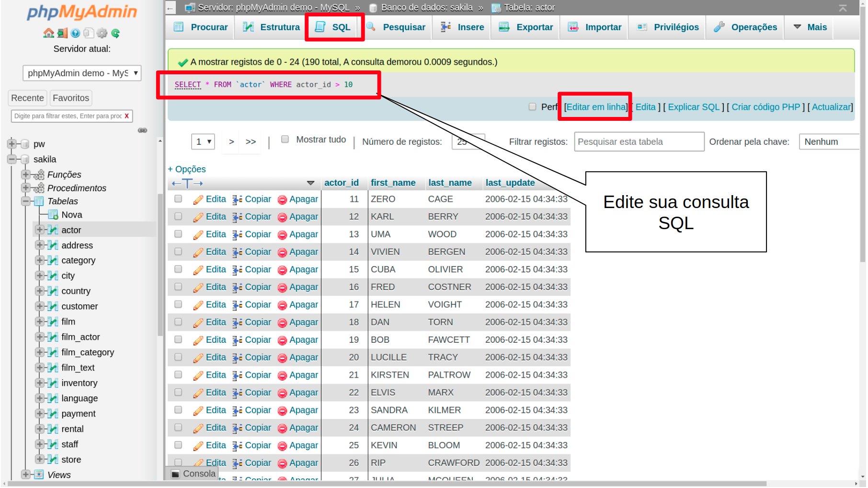This screenshot has height=488, width=868.
Task: Click the red Apagar icon for actor 14
Action: click(x=282, y=253)
